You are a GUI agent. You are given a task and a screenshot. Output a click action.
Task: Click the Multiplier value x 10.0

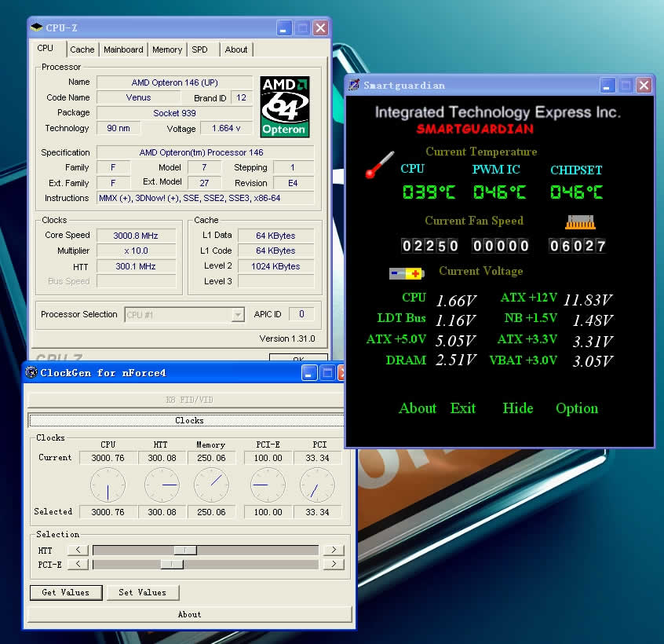136,251
